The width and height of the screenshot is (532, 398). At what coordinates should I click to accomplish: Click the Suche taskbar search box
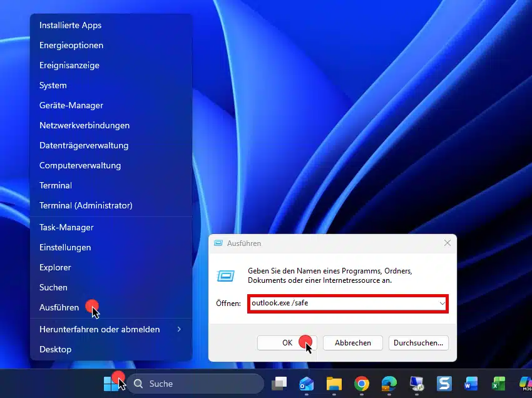click(196, 384)
